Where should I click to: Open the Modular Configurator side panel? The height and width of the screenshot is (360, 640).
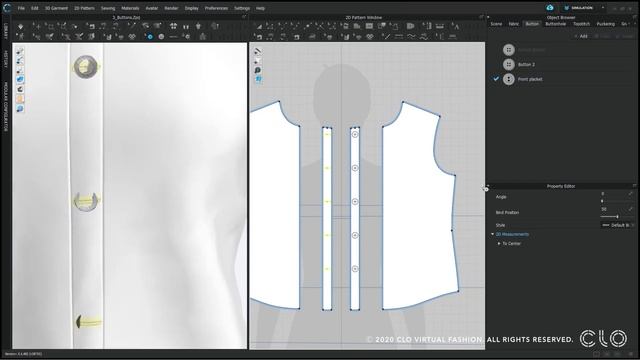6,107
